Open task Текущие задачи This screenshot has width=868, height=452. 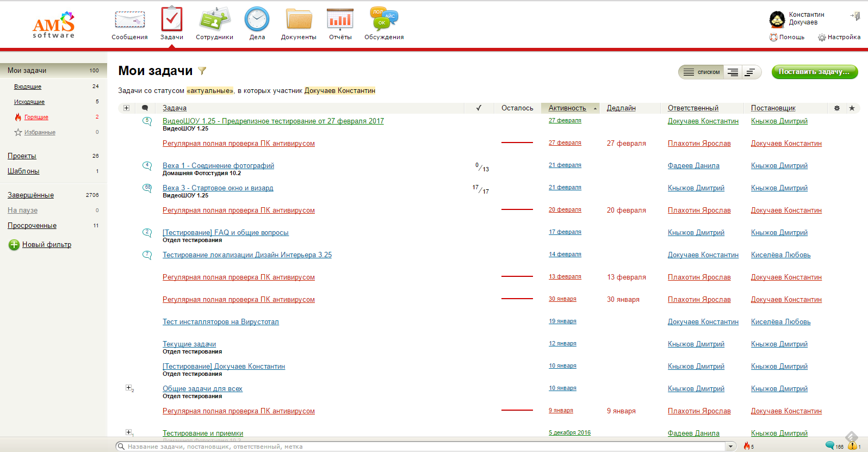pos(189,344)
